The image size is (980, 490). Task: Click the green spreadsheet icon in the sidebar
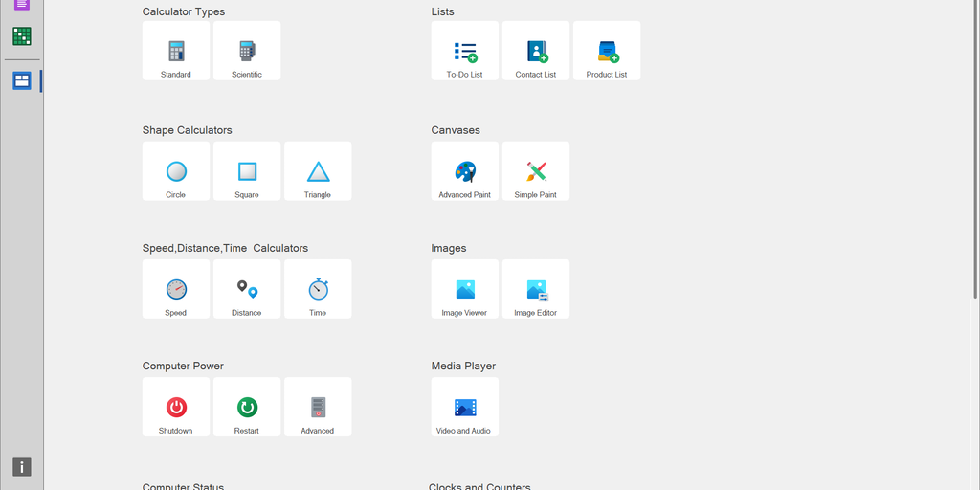coord(22,36)
